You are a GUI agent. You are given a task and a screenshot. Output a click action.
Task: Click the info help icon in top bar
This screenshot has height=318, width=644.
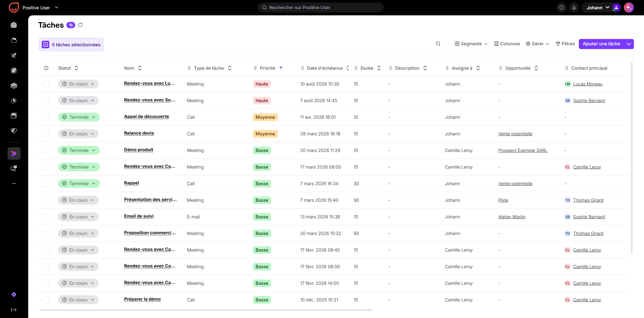coord(561,8)
